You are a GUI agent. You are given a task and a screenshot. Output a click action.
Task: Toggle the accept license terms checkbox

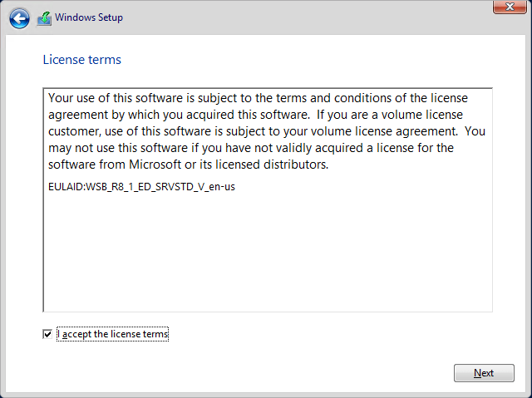[47, 334]
